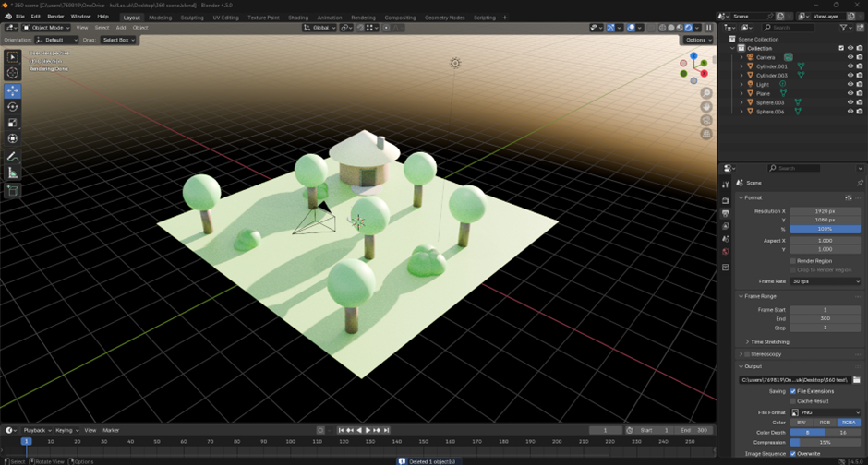Open the Render menu

(55, 17)
